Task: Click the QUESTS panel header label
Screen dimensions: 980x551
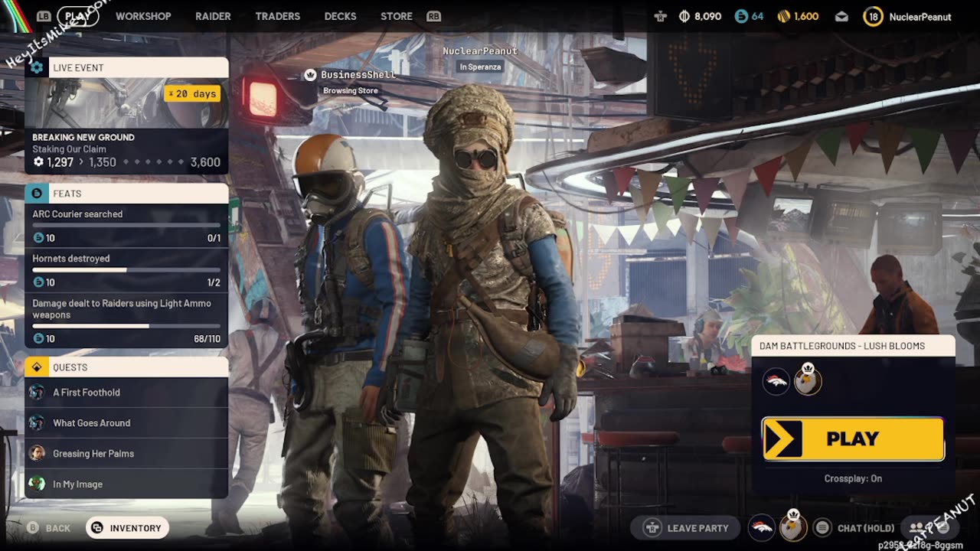Action: 70,367
